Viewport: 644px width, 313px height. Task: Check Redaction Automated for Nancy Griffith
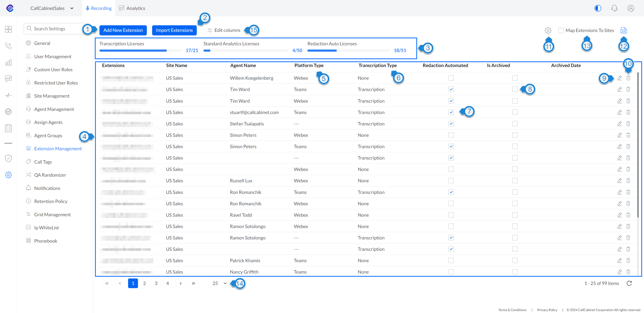[451, 272]
